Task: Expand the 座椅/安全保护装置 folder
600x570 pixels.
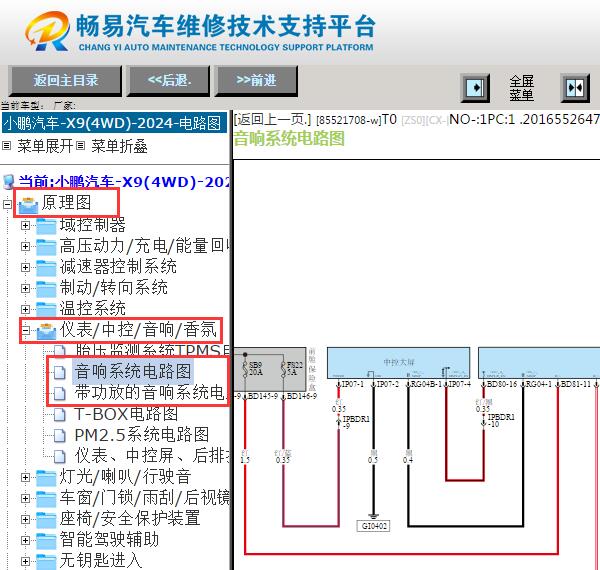Action: (x=25, y=519)
